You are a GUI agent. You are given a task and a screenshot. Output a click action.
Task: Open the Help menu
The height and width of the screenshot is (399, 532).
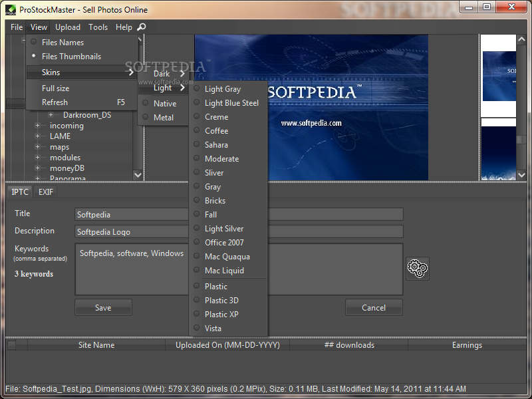[x=124, y=27]
